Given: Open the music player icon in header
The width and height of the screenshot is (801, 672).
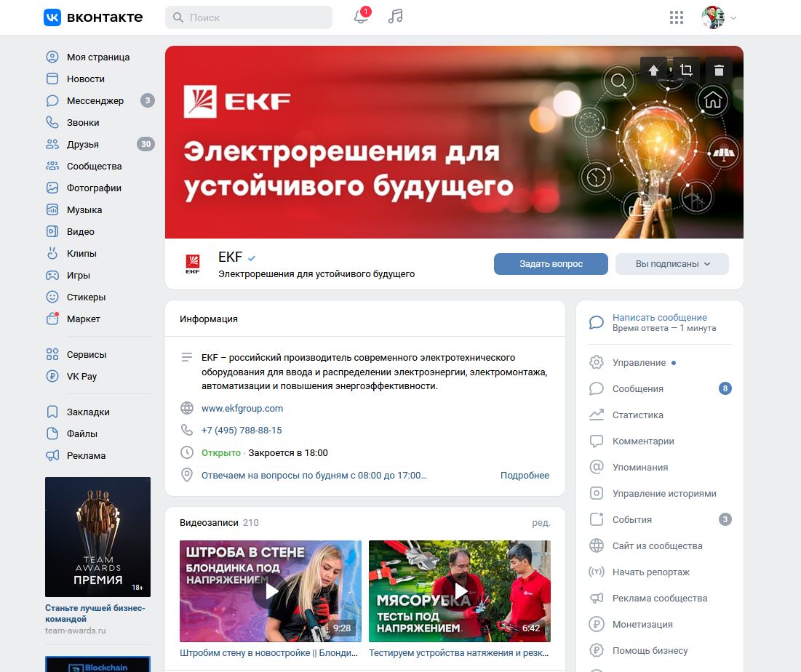Looking at the screenshot, I should click(x=395, y=16).
